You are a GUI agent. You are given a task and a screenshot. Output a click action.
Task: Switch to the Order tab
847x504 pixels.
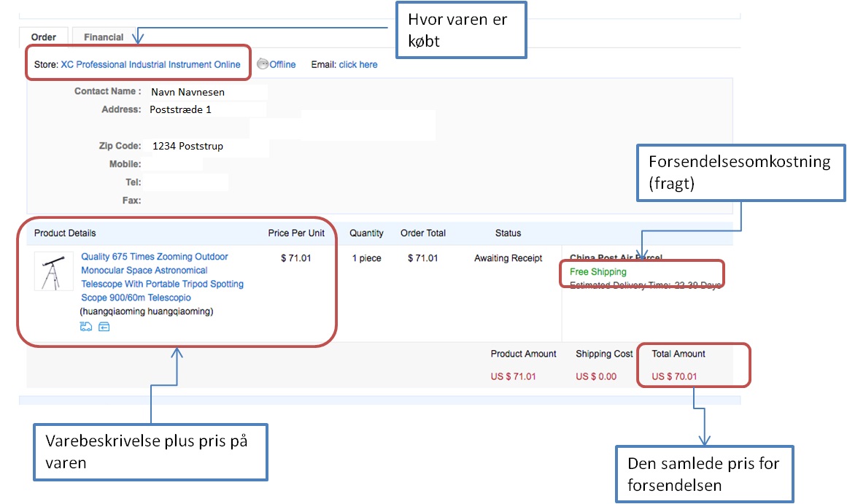point(43,36)
